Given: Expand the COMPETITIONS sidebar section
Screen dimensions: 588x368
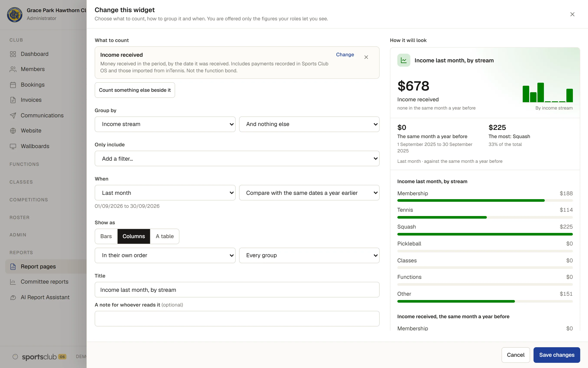Looking at the screenshot, I should click(29, 200).
